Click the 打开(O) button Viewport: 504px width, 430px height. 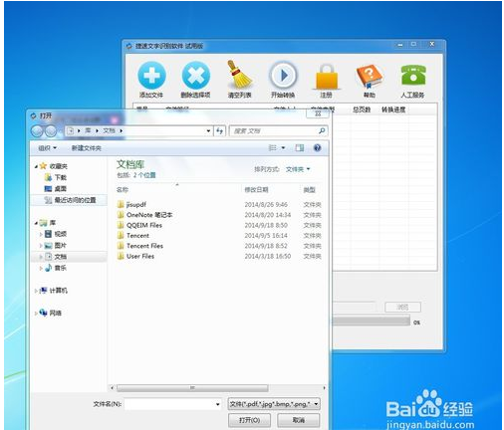point(249,420)
